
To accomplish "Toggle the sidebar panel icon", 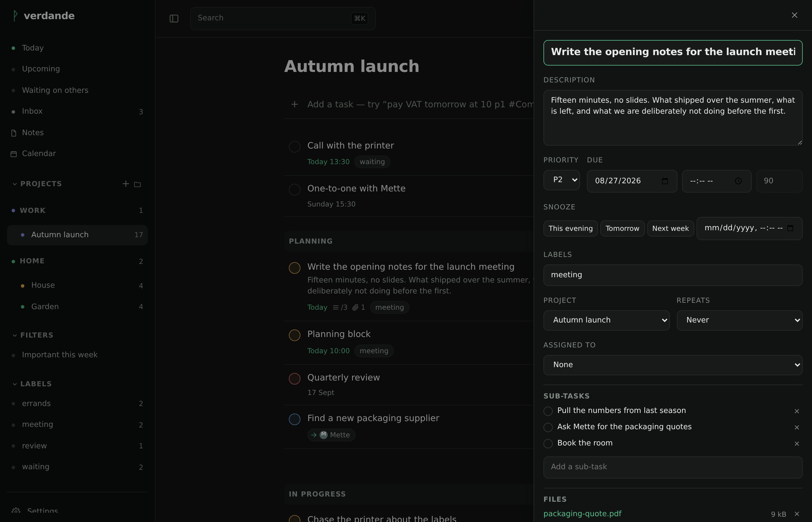I will click(x=174, y=19).
